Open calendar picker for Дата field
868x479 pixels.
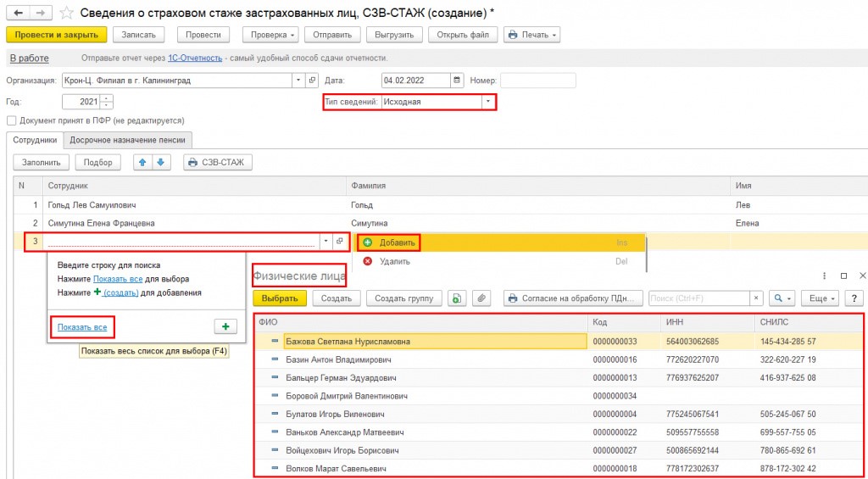[457, 81]
